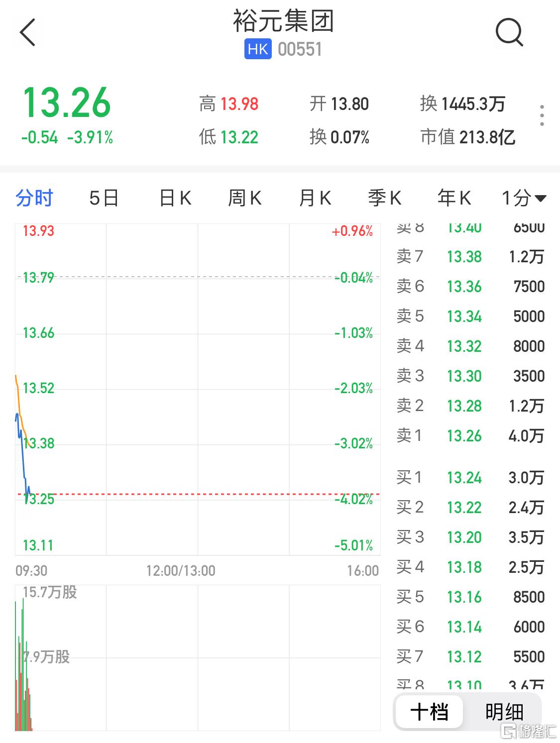Tap the -3.91% change percentage
This screenshot has width=560, height=743.
click(x=90, y=137)
